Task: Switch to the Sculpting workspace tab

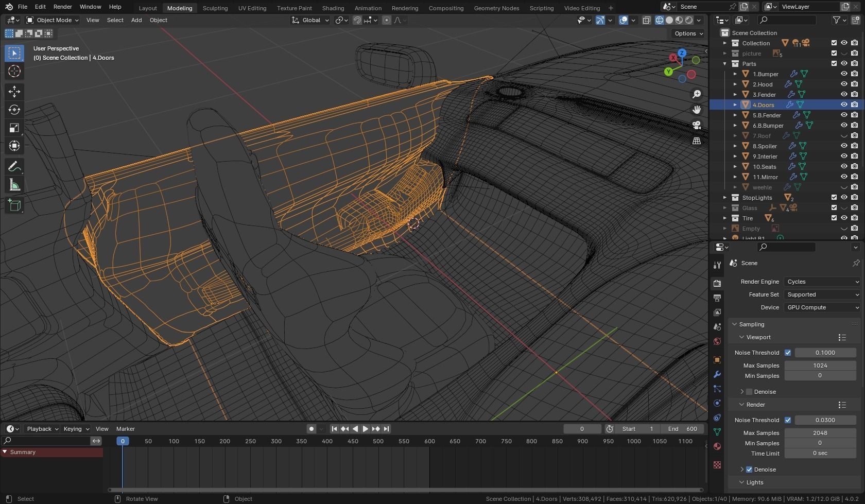Action: (x=215, y=8)
